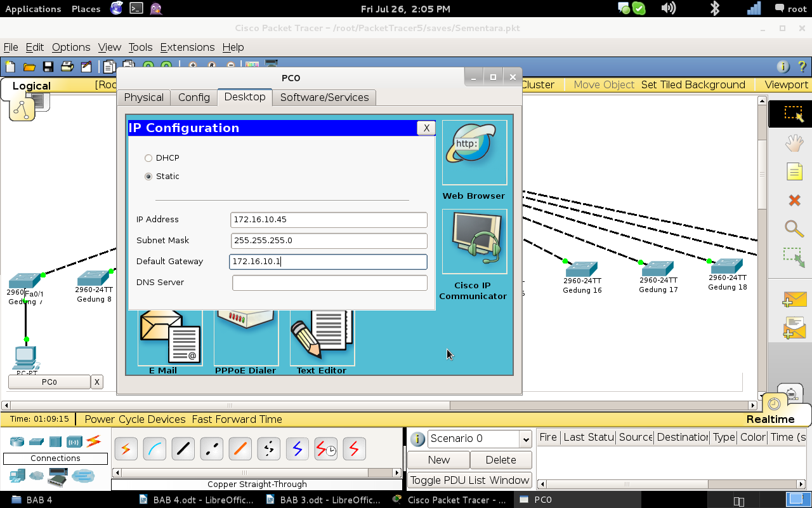Pick the Place Note tool
Image resolution: width=812 pixels, height=508 pixels.
794,171
